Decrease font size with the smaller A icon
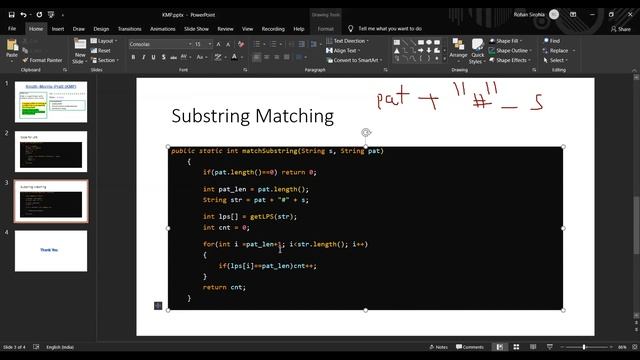Viewport: 640px width, 360px height. 228,44
